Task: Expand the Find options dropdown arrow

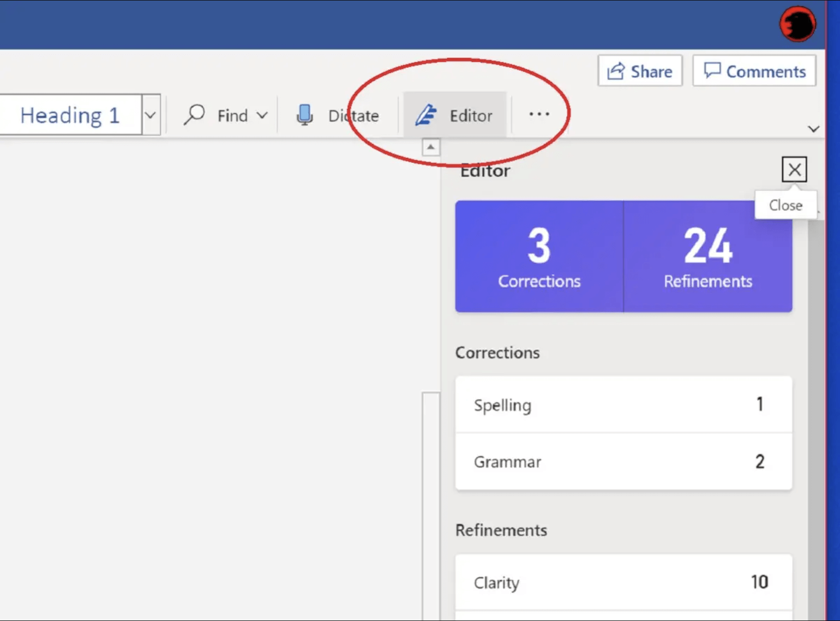Action: 262,115
